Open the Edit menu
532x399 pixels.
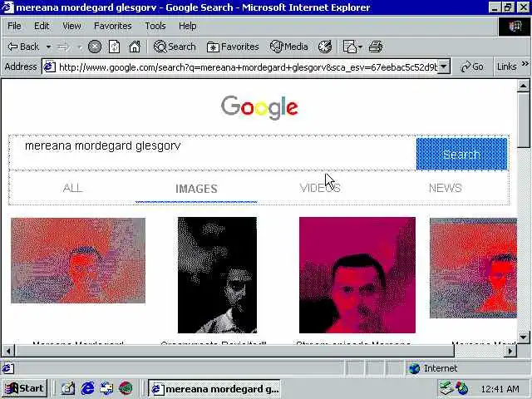pyautogui.click(x=42, y=26)
